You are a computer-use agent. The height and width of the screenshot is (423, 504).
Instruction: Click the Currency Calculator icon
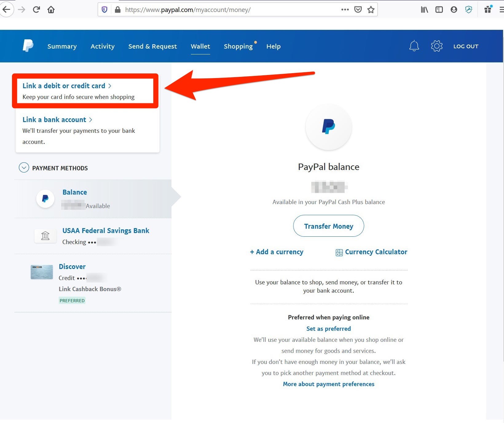tap(339, 253)
